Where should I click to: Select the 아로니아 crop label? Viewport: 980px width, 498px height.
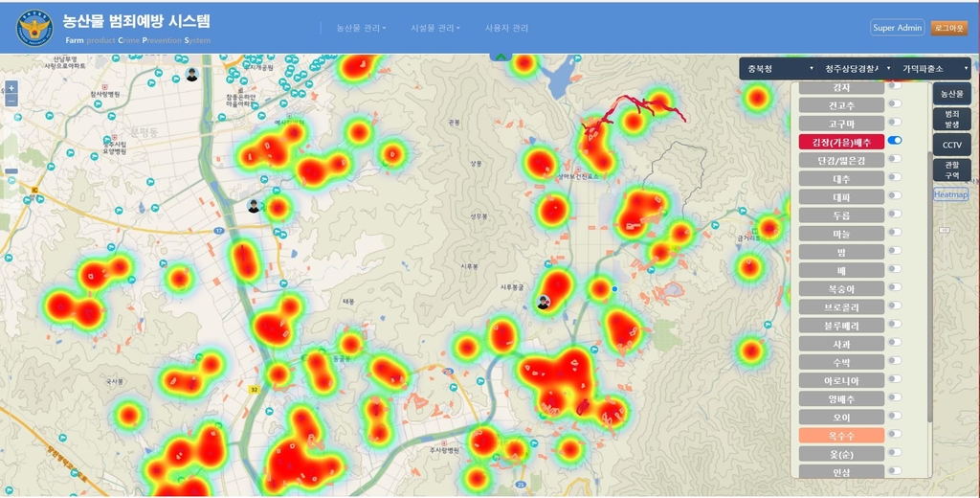(841, 380)
